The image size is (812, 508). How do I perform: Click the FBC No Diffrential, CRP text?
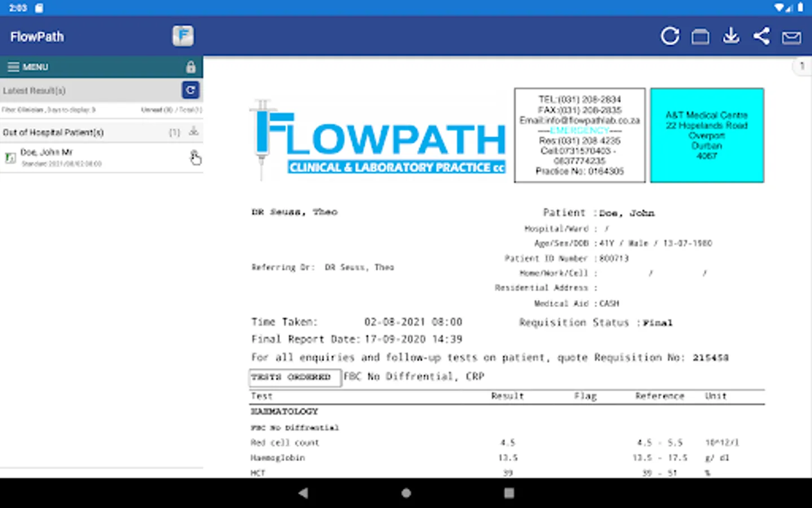point(414,376)
